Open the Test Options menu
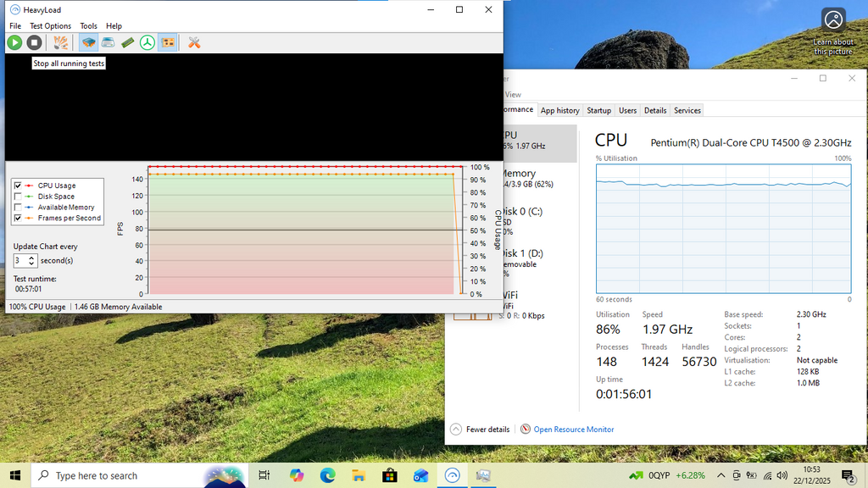868x488 pixels. (51, 26)
